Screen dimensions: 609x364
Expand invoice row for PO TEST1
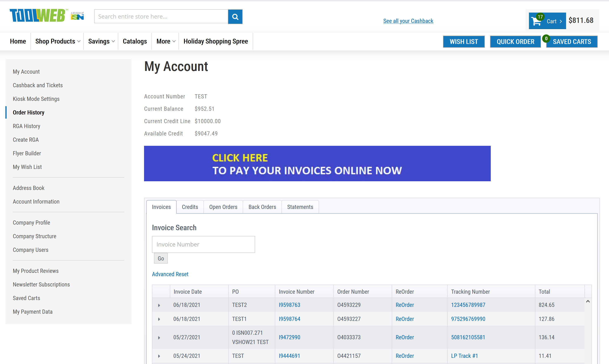coord(159,319)
